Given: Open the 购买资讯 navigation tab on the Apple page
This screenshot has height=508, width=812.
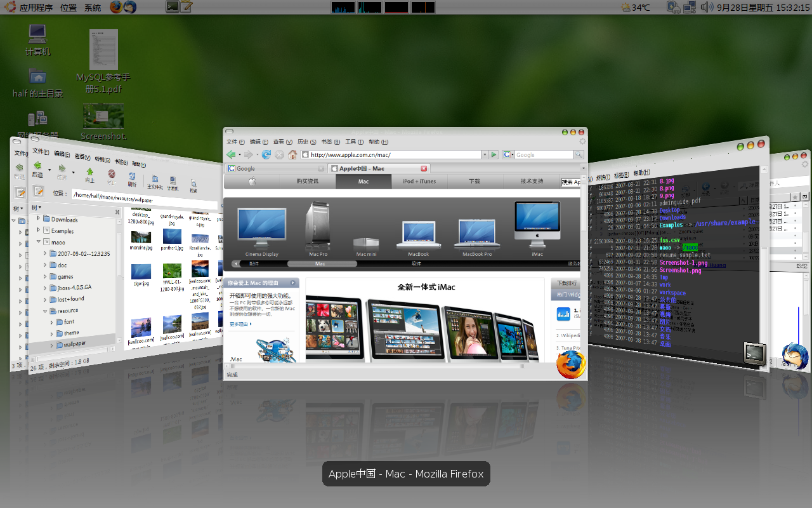Looking at the screenshot, I should 308,182.
